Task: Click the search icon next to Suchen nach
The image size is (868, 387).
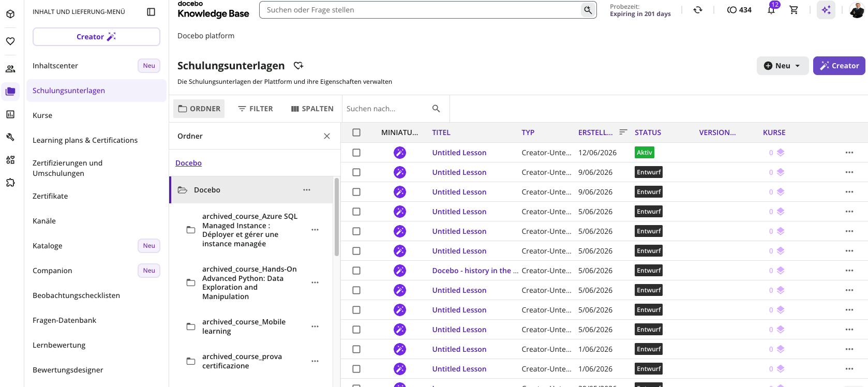Action: click(436, 109)
